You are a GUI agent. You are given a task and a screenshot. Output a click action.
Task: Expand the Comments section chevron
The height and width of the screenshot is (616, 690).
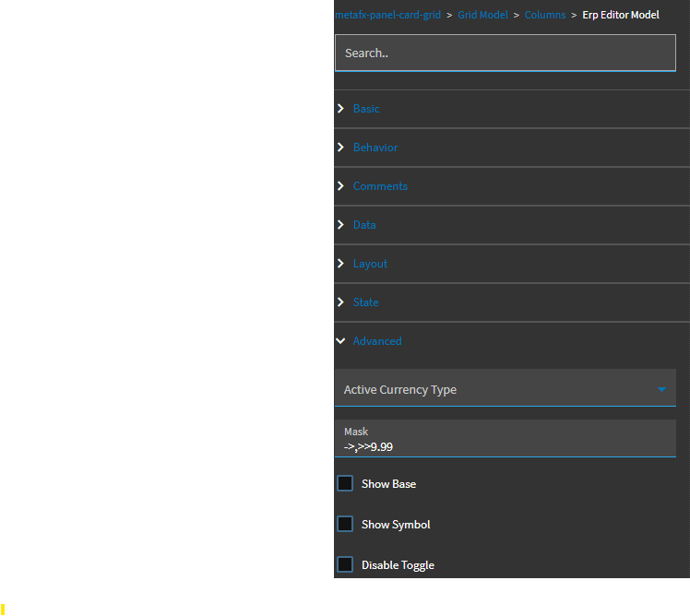(x=340, y=186)
